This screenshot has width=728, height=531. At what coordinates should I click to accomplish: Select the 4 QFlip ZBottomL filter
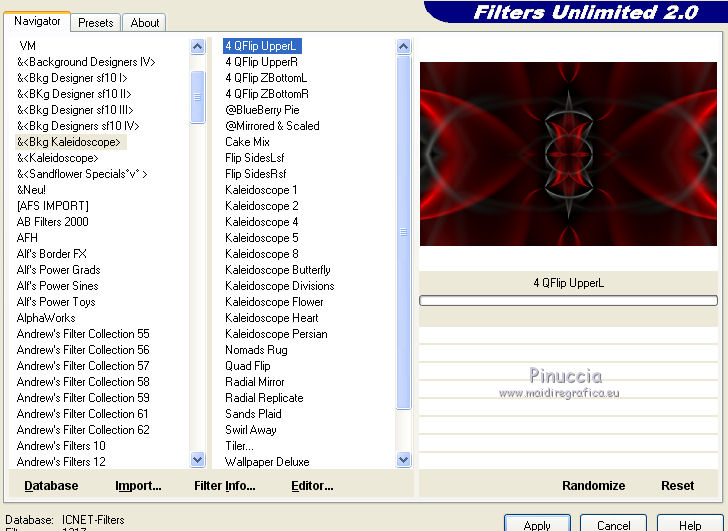(266, 78)
